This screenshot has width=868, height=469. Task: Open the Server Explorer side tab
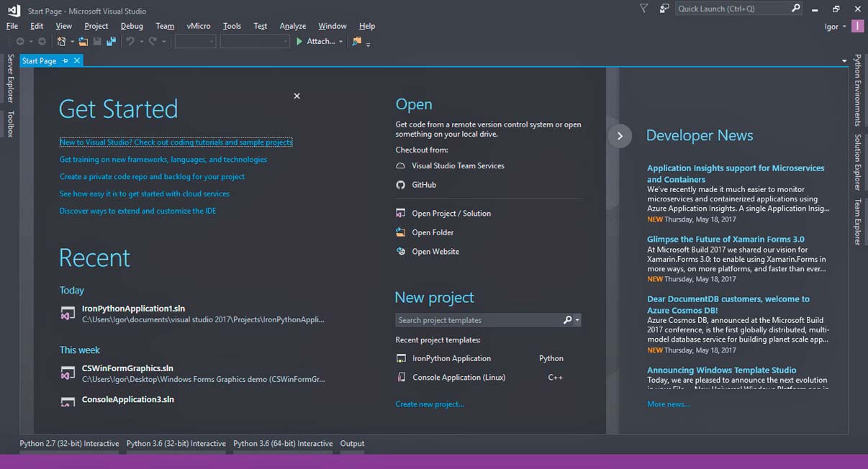point(10,78)
